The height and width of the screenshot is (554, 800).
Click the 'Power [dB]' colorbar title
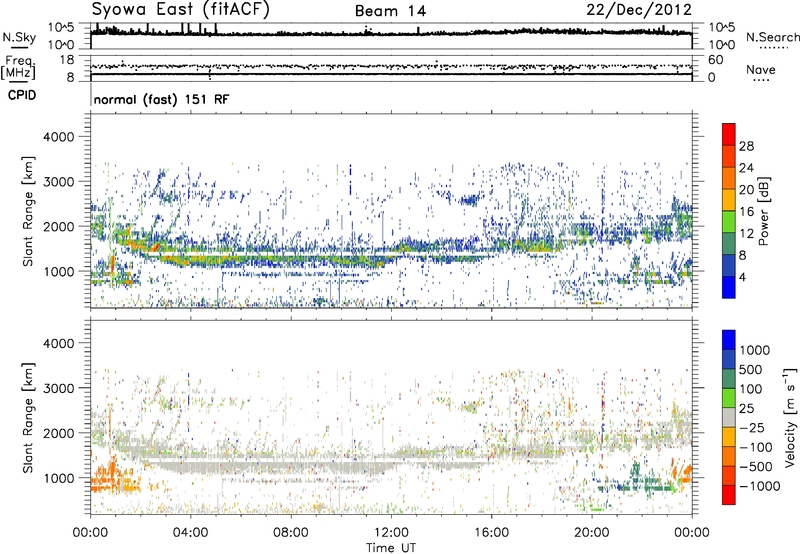click(764, 211)
